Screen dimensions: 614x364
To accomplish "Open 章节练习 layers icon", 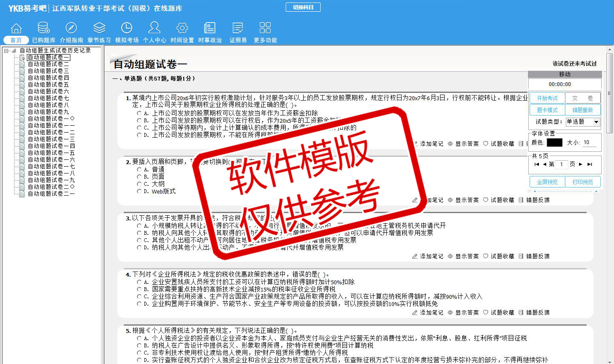I will (99, 28).
